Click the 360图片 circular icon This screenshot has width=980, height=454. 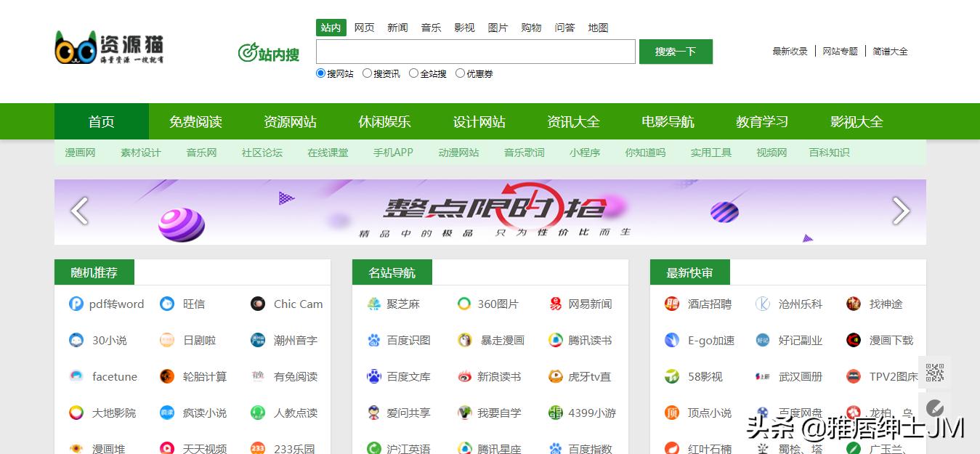coord(464,304)
